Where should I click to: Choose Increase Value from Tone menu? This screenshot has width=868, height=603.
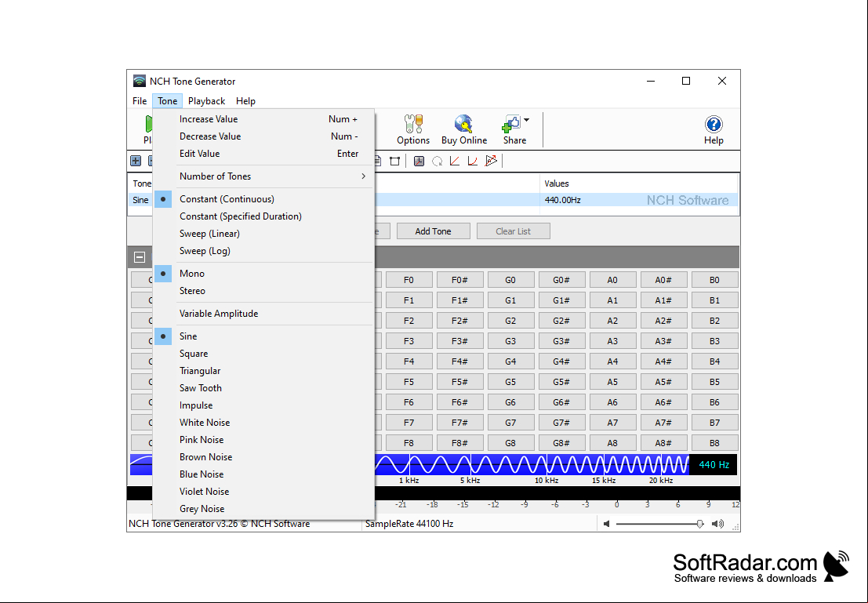point(263,119)
